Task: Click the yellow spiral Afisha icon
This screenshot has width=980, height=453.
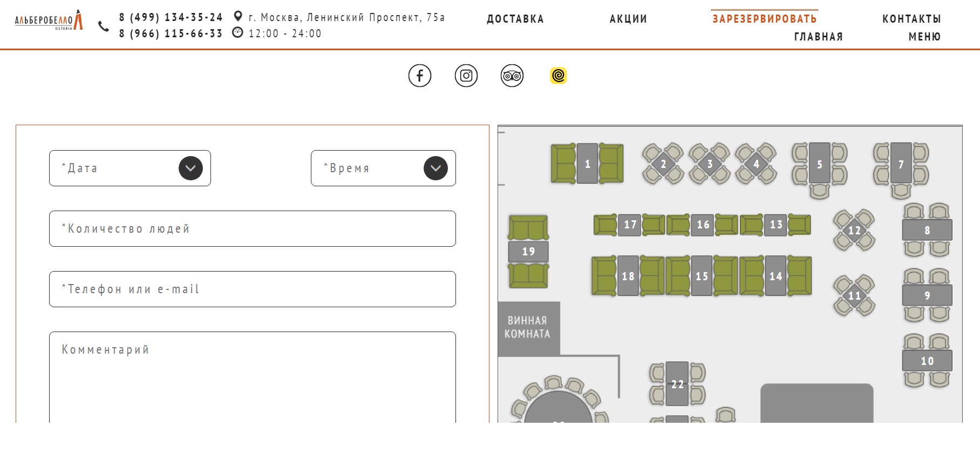Action: tap(558, 76)
